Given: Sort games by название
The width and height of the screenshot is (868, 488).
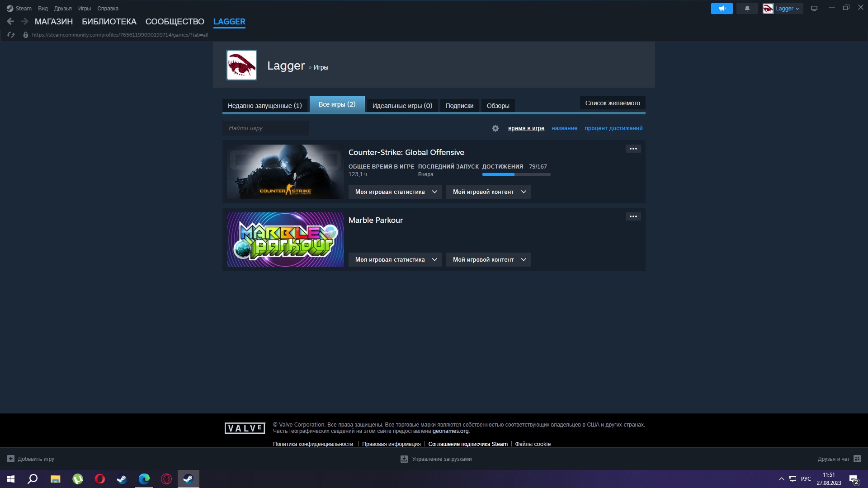Looking at the screenshot, I should pyautogui.click(x=564, y=128).
